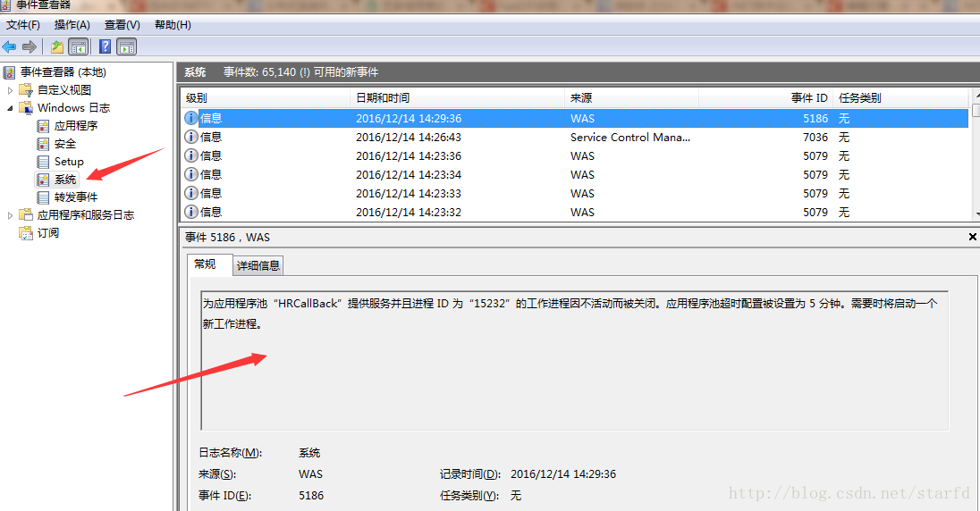Select the 2016/12/14 14:23:34 event row
The image size is (980, 511).
click(x=576, y=174)
